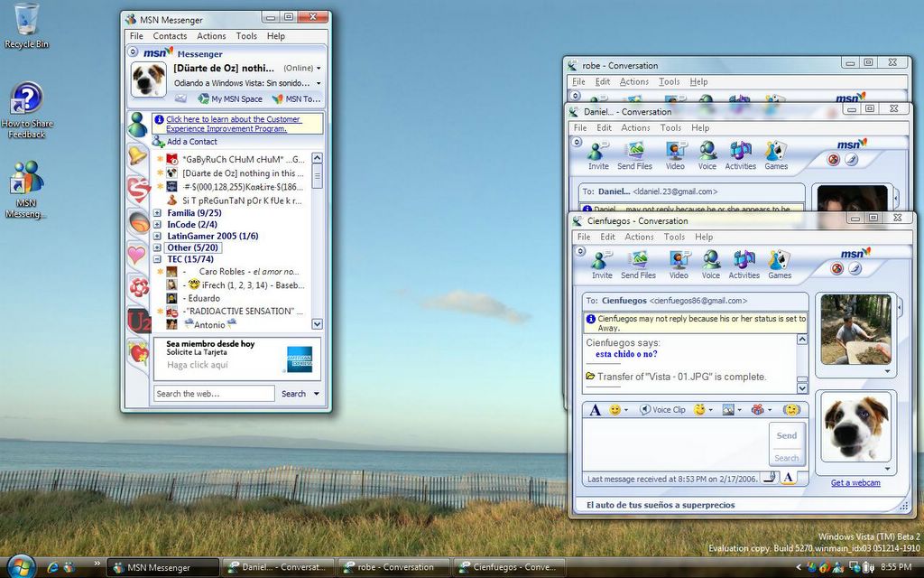Open Cienfuegos display picture options arrow
This screenshot has width=924, height=578.
pos(888,371)
